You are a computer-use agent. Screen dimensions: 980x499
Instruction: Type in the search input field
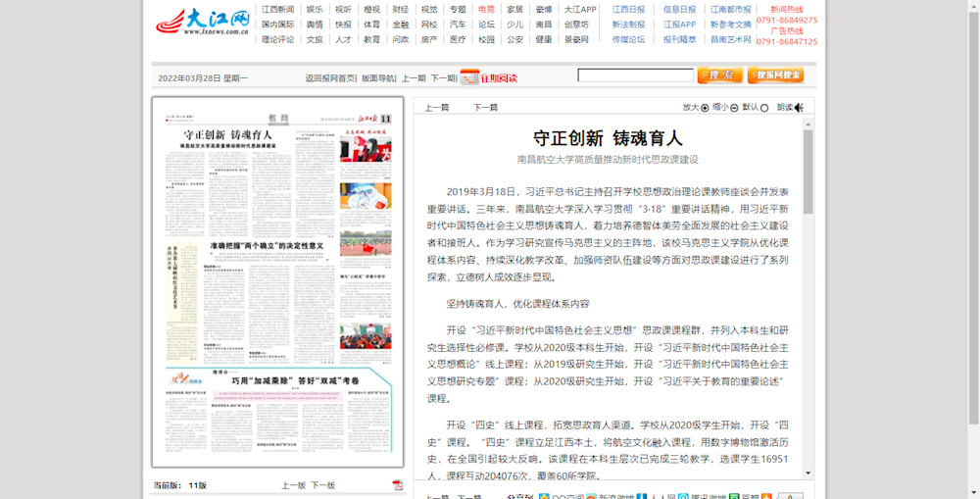pos(635,75)
